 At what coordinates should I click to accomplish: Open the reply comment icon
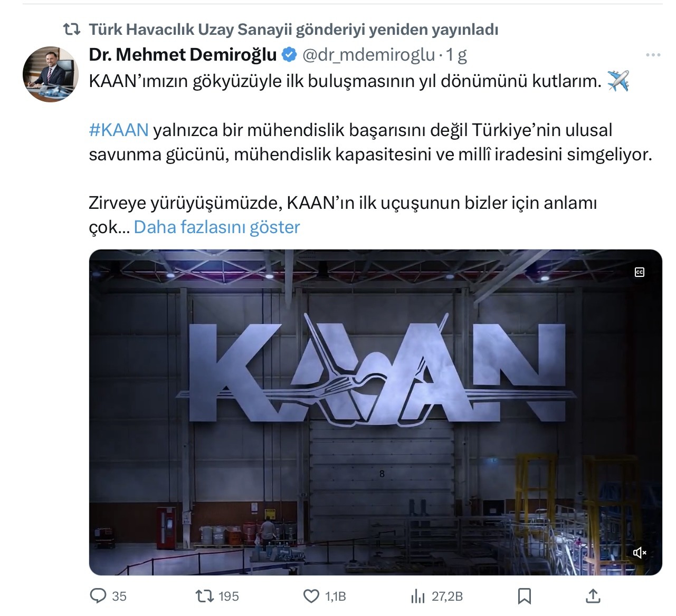(x=99, y=596)
